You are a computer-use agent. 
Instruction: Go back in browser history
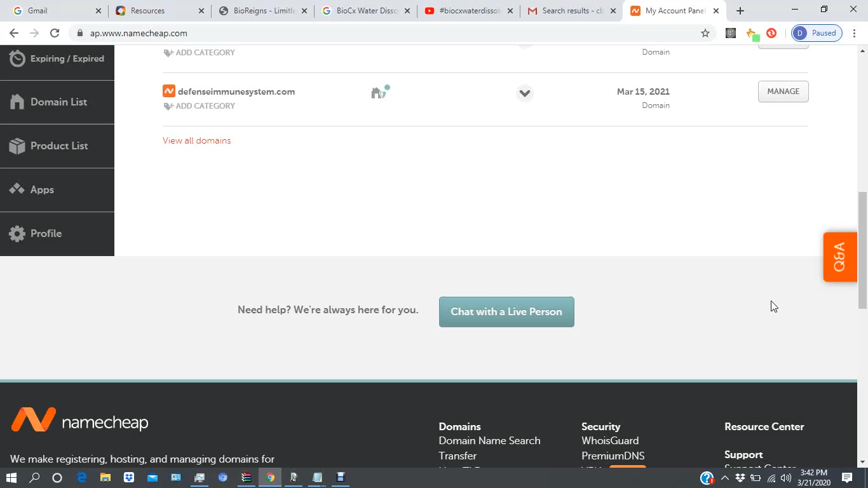click(14, 33)
